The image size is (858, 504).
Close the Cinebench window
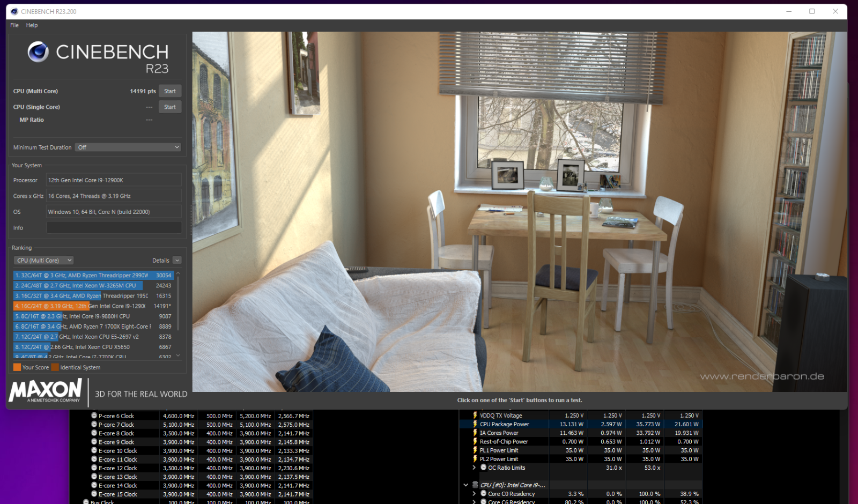click(x=835, y=11)
